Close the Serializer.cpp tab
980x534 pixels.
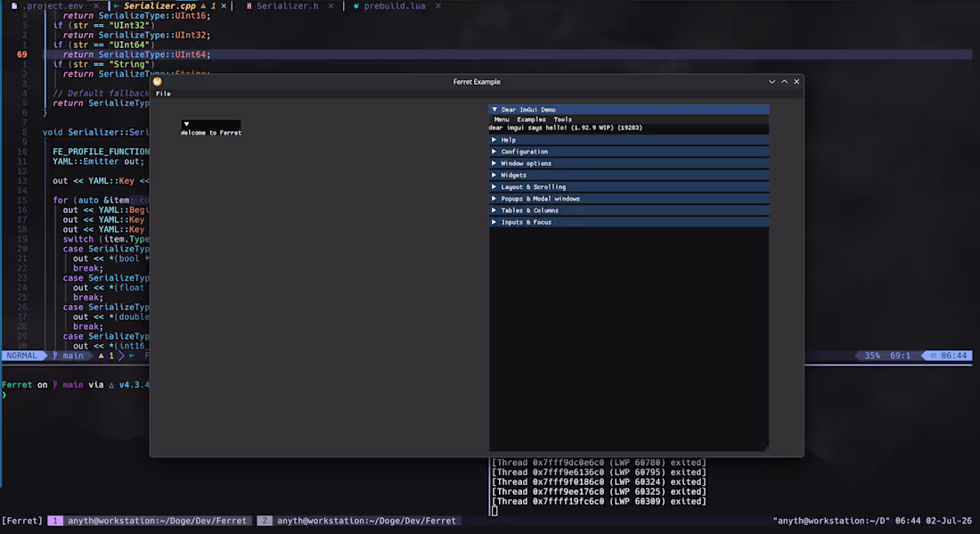point(224,5)
